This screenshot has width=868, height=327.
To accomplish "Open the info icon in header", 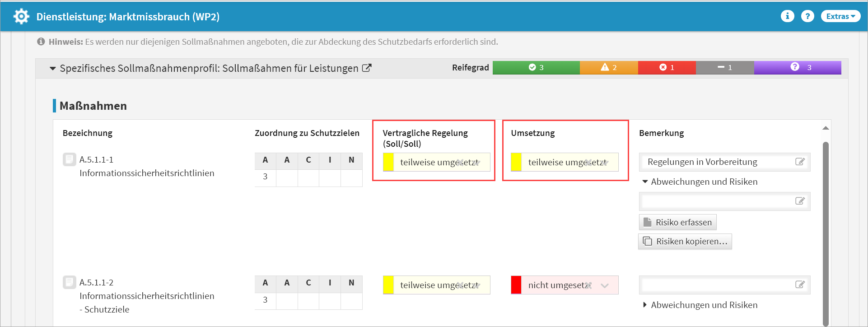I will pos(787,16).
